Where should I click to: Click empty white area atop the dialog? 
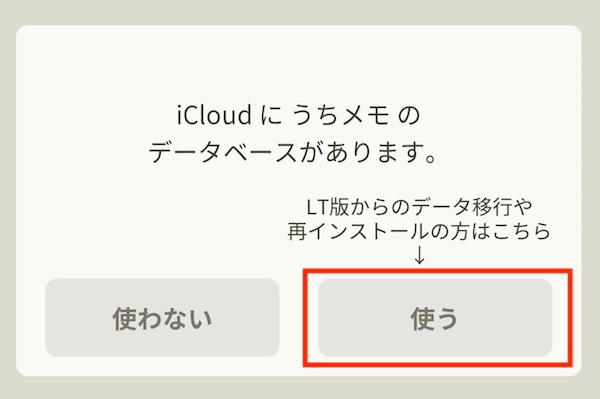[x=298, y=61]
